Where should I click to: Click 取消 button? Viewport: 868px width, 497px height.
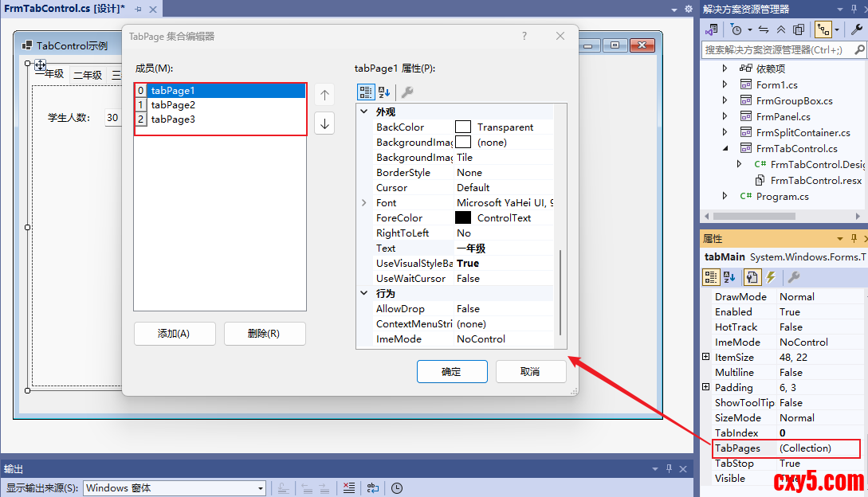tap(531, 371)
